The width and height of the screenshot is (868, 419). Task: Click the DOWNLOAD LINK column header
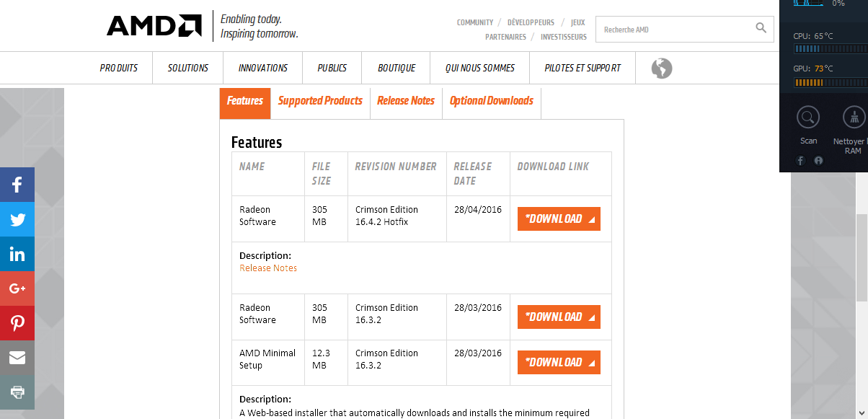pos(553,167)
